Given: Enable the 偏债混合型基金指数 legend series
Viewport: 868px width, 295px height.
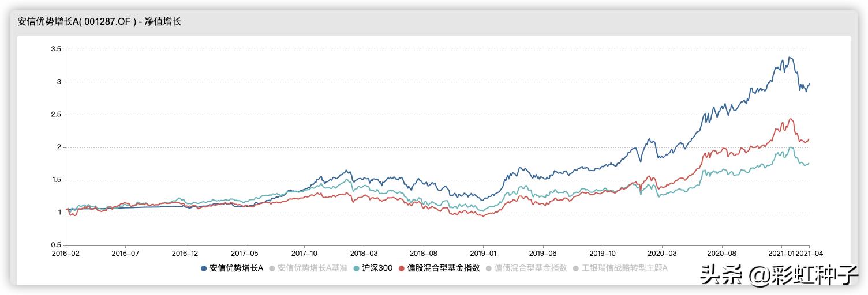Looking at the screenshot, I should [526, 268].
